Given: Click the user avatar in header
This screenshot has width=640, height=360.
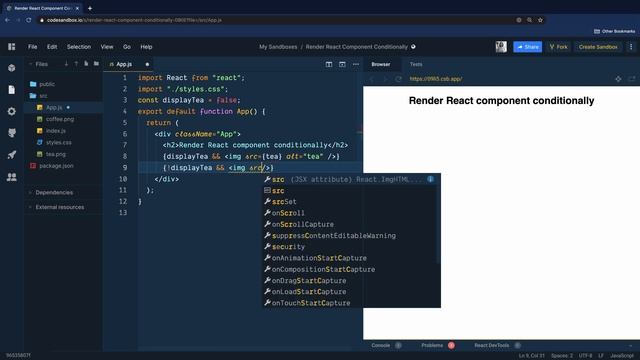Looking at the screenshot, I should tap(501, 47).
